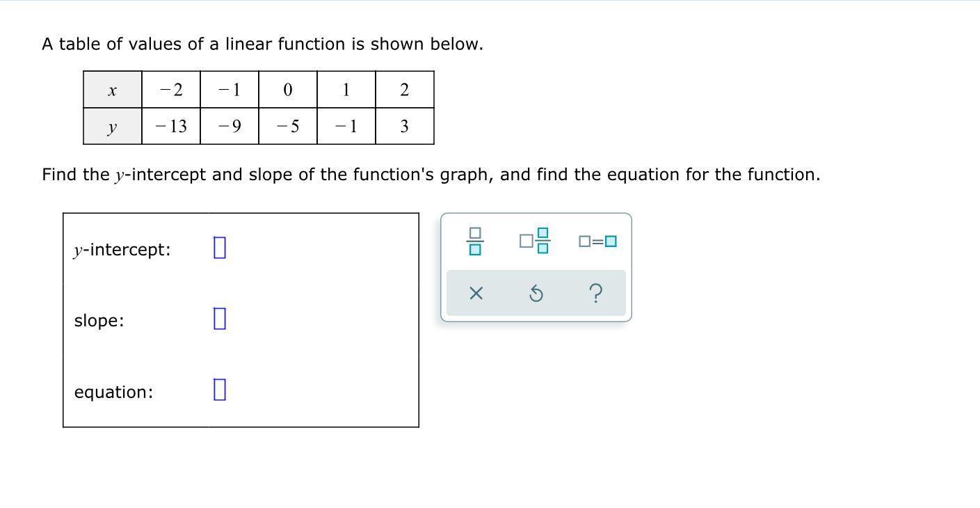Undo the last entry
This screenshot has height=508, width=980.
(x=536, y=294)
